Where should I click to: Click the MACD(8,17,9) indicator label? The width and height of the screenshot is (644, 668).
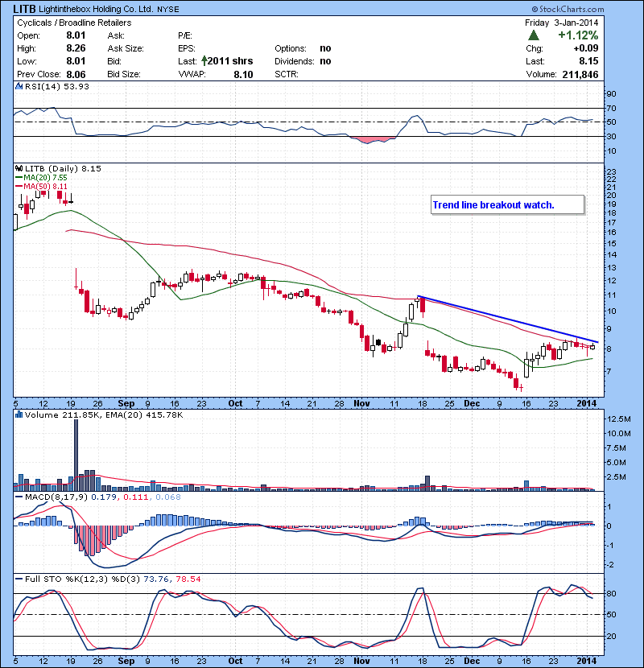pyautogui.click(x=56, y=497)
